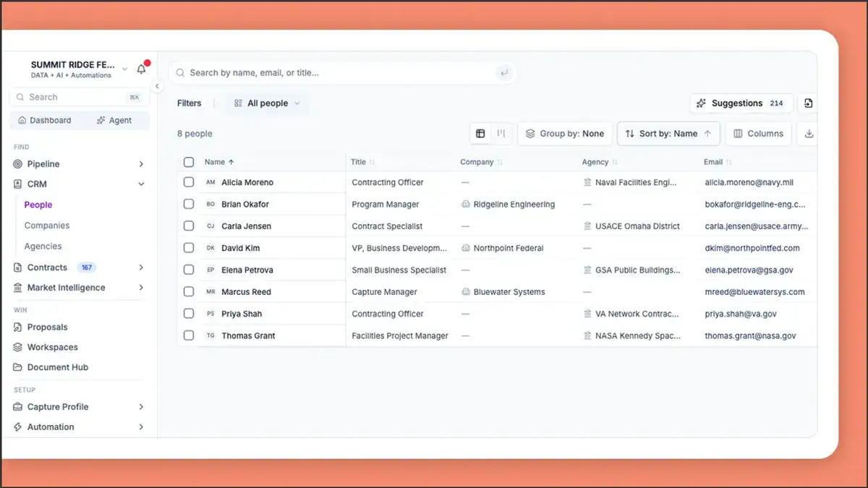The height and width of the screenshot is (488, 868).
Task: Click the Suggestions 214 button
Action: tap(741, 103)
